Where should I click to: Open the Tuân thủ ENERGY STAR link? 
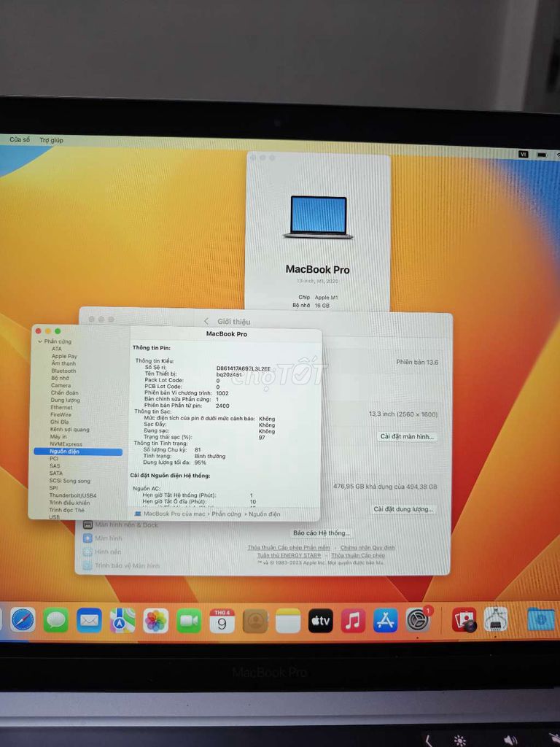pyautogui.click(x=289, y=555)
